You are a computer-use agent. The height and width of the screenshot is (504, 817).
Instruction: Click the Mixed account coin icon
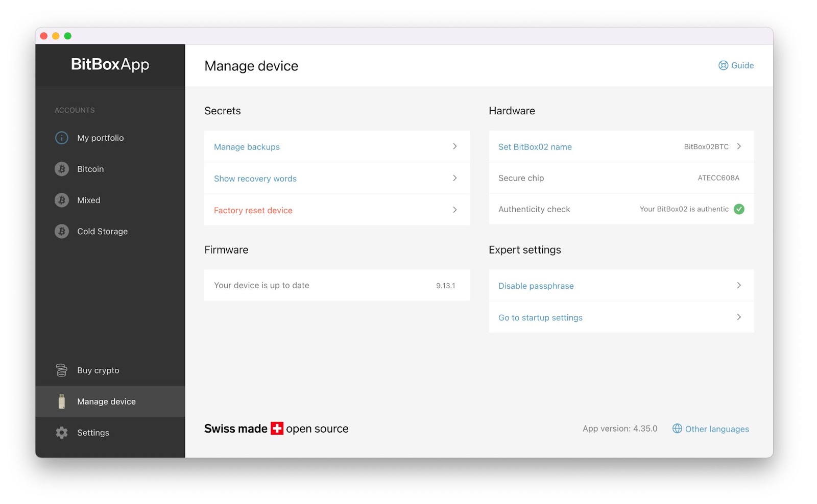pos(62,200)
